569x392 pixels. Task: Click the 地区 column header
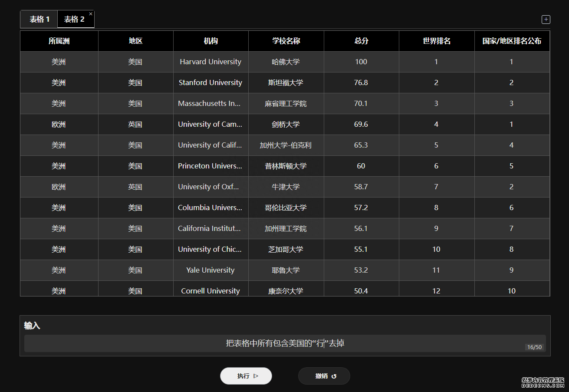135,41
